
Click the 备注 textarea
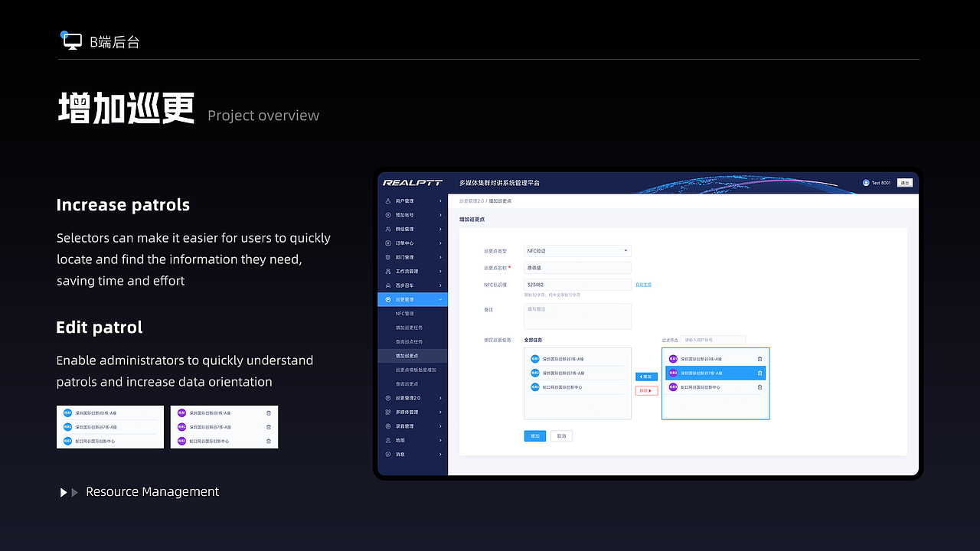577,316
